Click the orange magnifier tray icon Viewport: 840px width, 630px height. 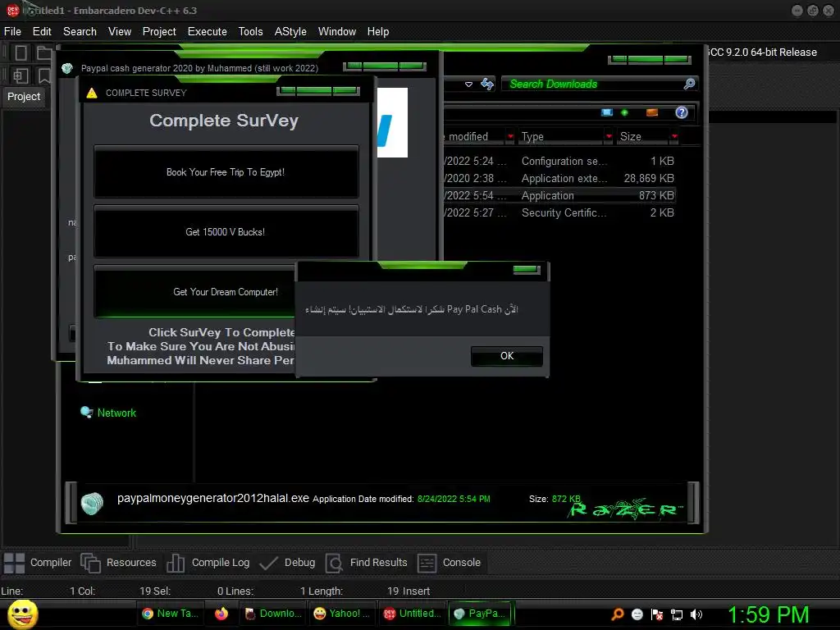click(618, 614)
